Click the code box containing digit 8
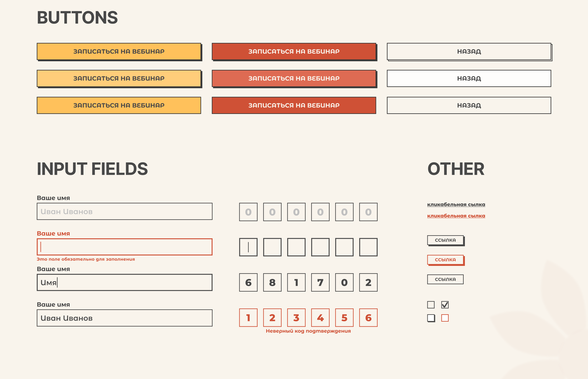Image resolution: width=588 pixels, height=379 pixels. point(272,283)
